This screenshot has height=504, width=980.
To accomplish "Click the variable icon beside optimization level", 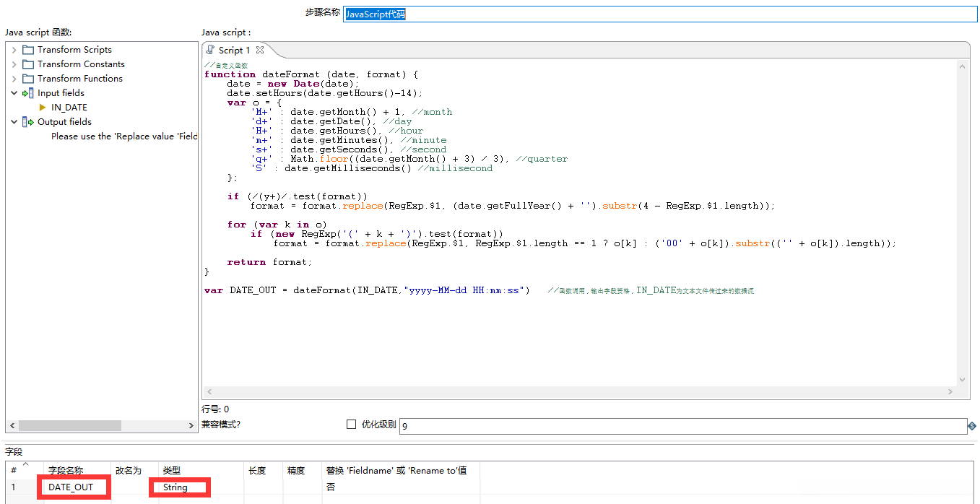I will click(972, 426).
